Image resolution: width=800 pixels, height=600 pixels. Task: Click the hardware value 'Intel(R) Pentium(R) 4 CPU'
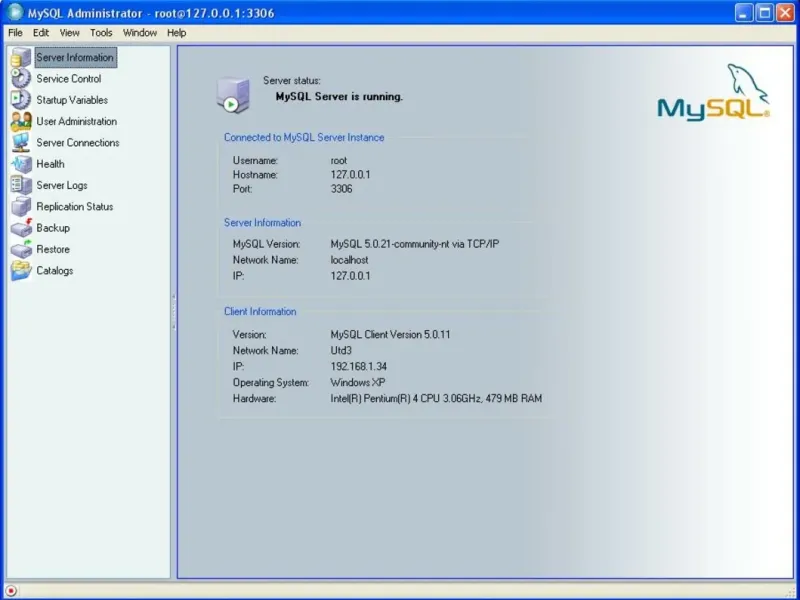(385, 398)
